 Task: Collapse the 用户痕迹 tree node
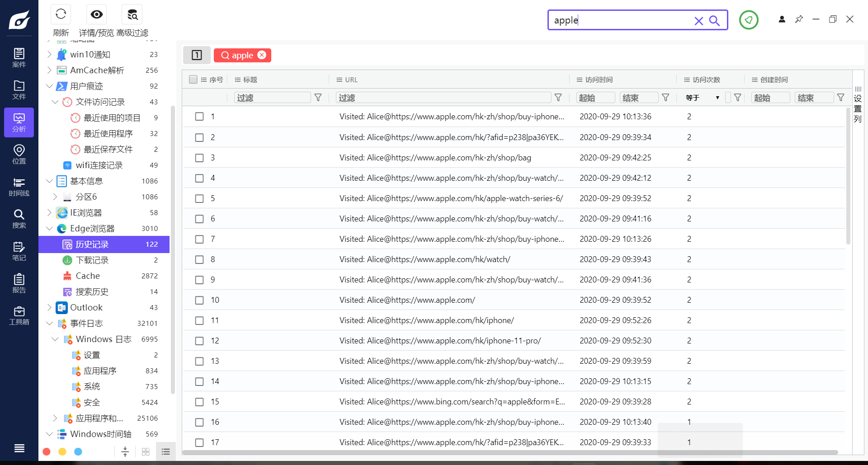pos(49,86)
